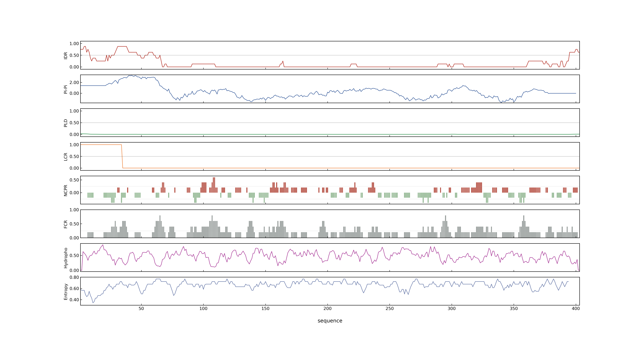Click the 0.80 tick on Entropy axis
The image size is (644, 343).
tap(74, 277)
